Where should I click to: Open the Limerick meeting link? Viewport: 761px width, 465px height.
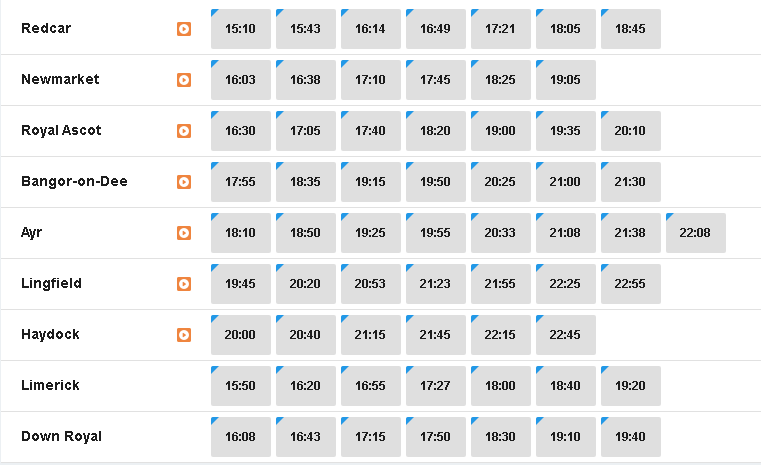[x=50, y=385]
